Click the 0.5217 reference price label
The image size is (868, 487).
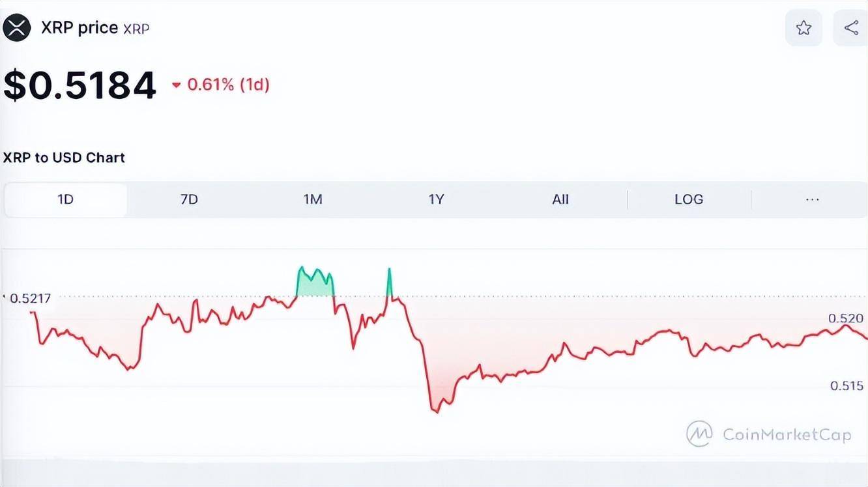30,298
